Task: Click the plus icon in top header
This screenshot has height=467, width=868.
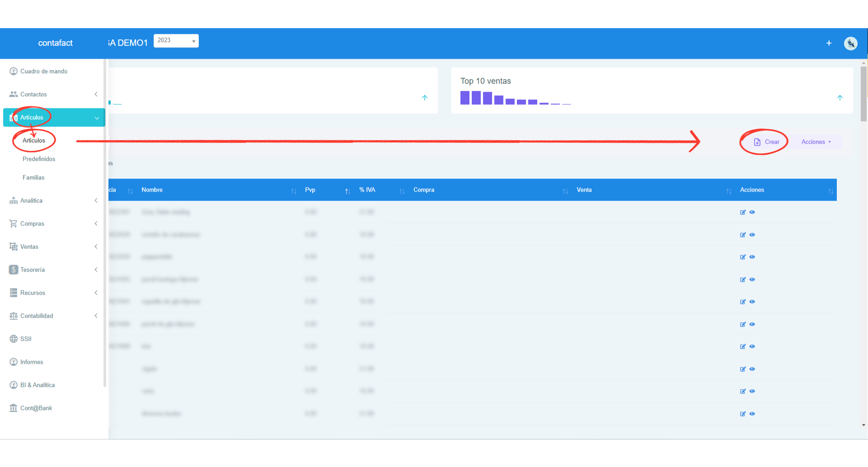Action: point(829,43)
